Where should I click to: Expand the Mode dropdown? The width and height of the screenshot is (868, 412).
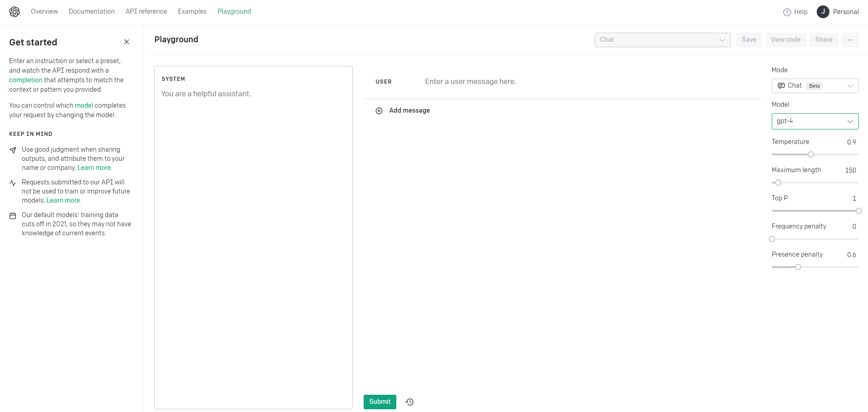click(850, 85)
